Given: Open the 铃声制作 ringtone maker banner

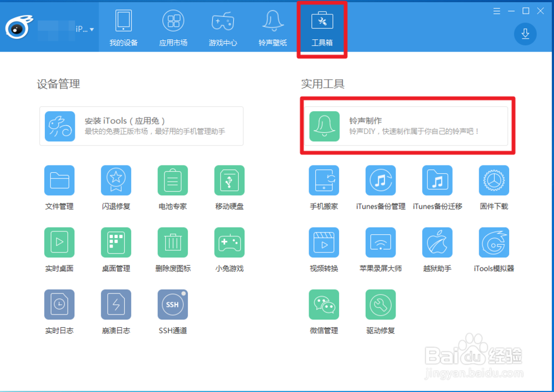Looking at the screenshot, I should click(x=406, y=126).
